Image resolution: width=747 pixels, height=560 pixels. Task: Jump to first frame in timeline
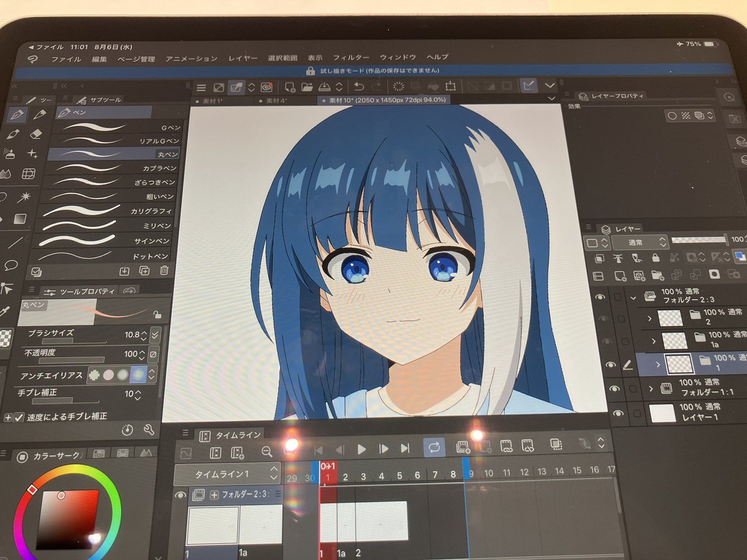coord(319,449)
